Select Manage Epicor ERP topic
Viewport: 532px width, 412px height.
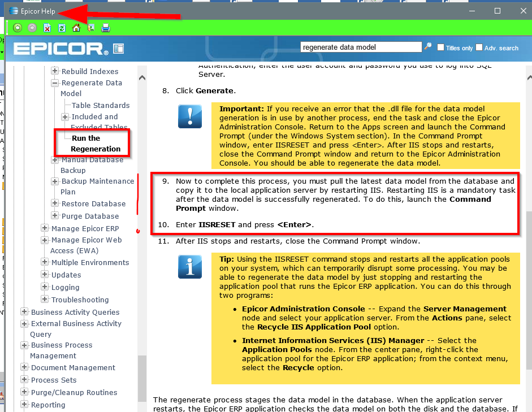tap(85, 228)
